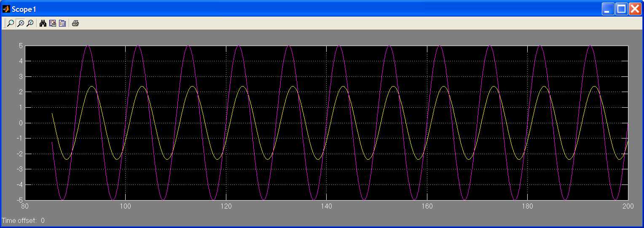Print the scope plot

click(75, 23)
